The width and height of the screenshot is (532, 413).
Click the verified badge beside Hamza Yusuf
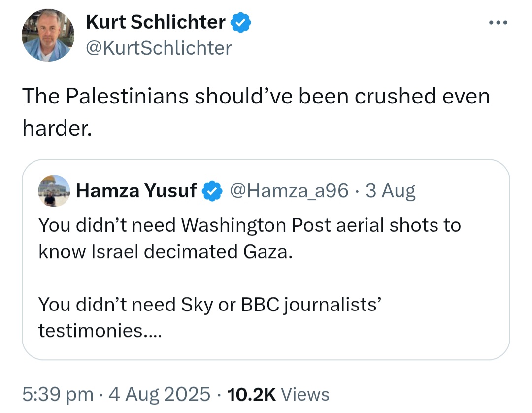click(213, 190)
